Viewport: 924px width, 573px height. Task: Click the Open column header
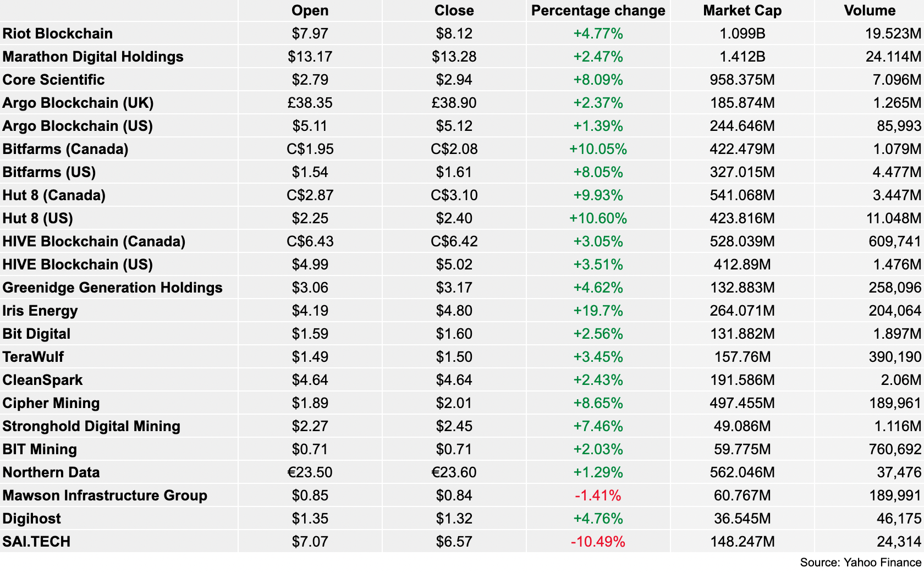coord(310,10)
